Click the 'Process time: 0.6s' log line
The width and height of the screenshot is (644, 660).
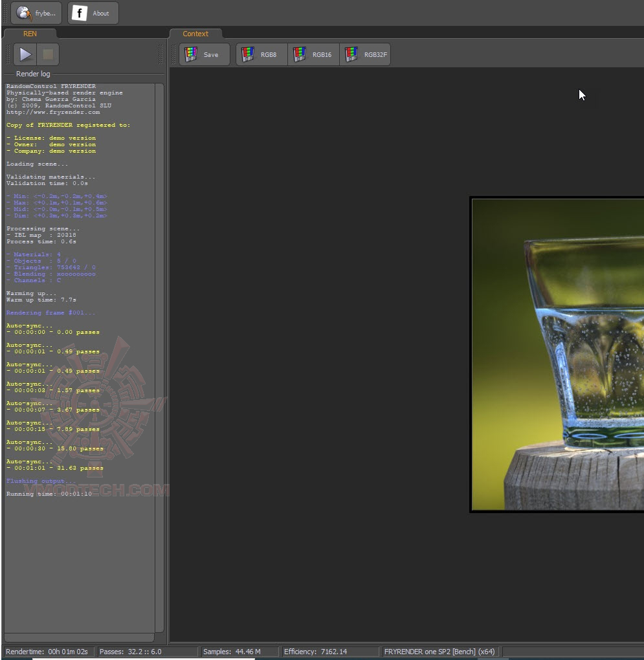pos(41,241)
